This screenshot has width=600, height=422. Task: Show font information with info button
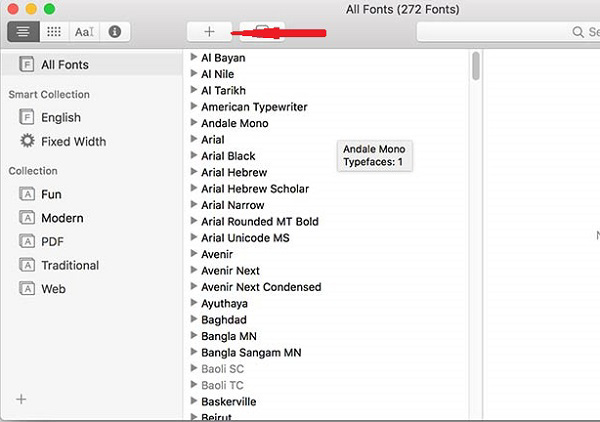pyautogui.click(x=115, y=32)
